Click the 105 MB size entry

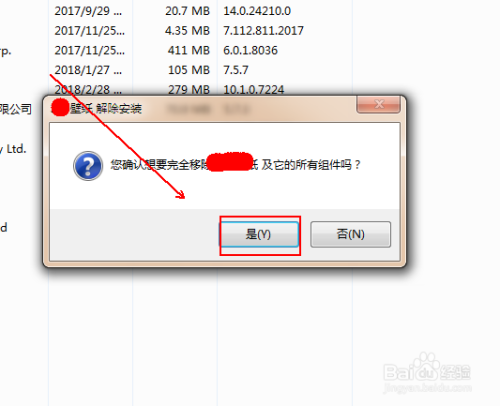tap(189, 70)
